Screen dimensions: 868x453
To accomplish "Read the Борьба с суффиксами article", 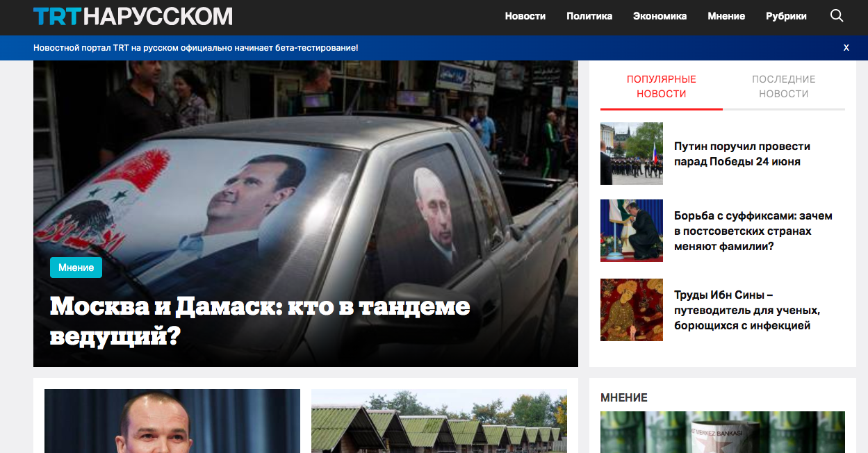I will tap(753, 231).
